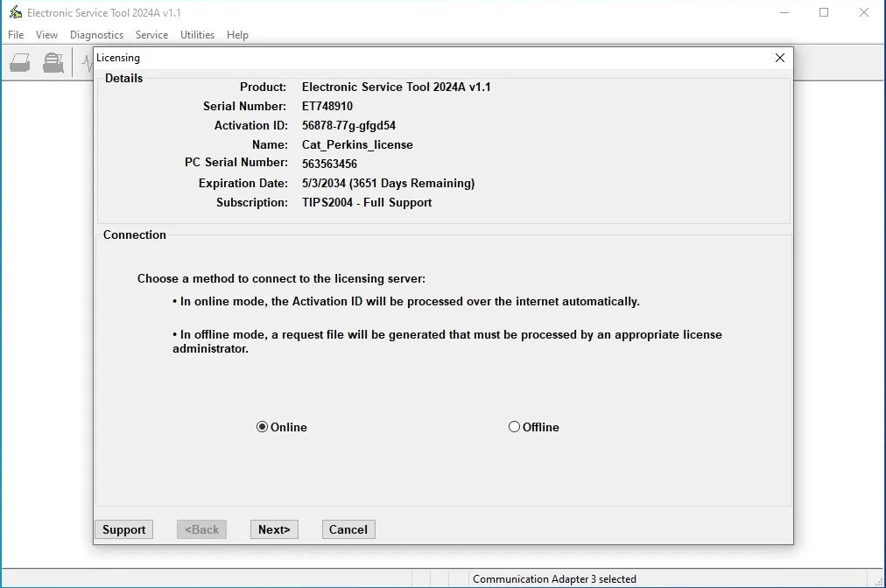
Task: Click the Activation ID 56878-77g-gfgd54
Action: [x=348, y=125]
